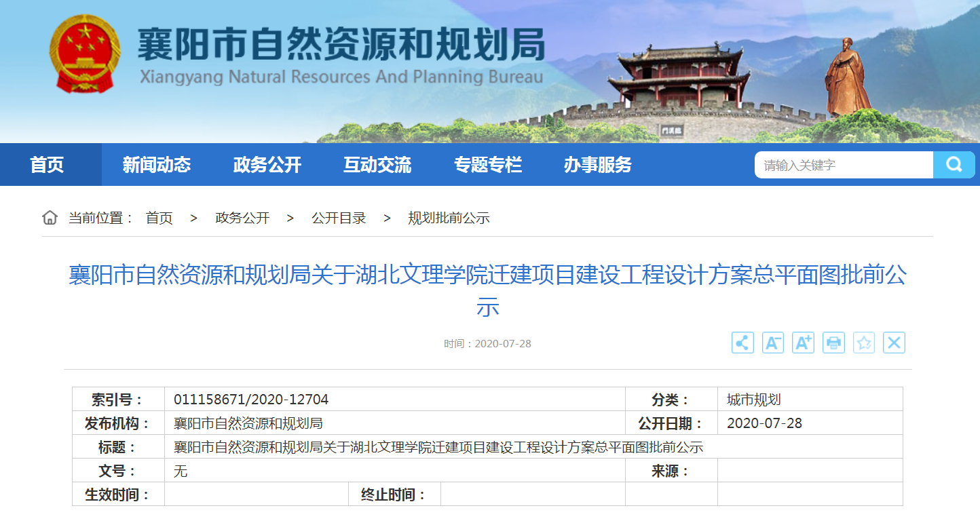Open 专题专栏 navigation menu
The image size is (980, 523).
(x=488, y=165)
